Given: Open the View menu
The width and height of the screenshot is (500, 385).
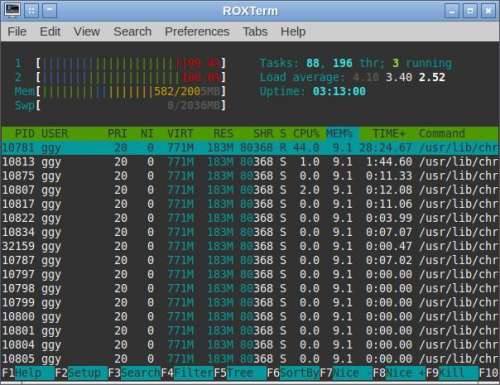Looking at the screenshot, I should point(87,32).
